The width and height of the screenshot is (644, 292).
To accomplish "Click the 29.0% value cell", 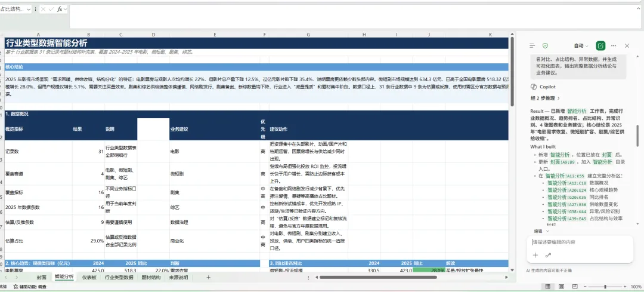I will tap(88, 241).
